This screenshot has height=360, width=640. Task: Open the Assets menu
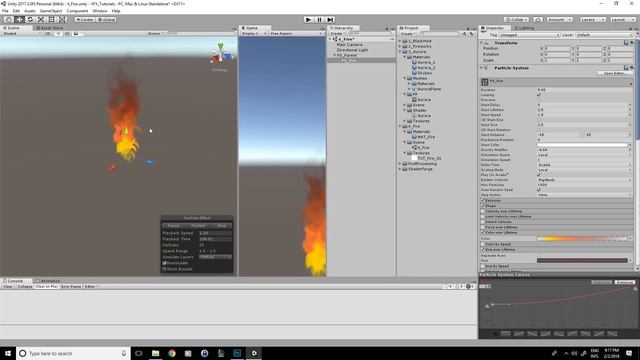[30, 11]
